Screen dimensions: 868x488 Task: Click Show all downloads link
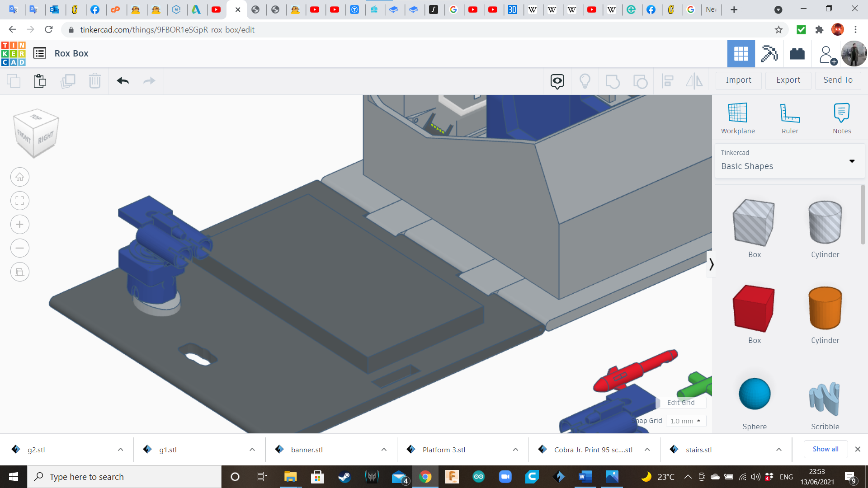tap(825, 449)
